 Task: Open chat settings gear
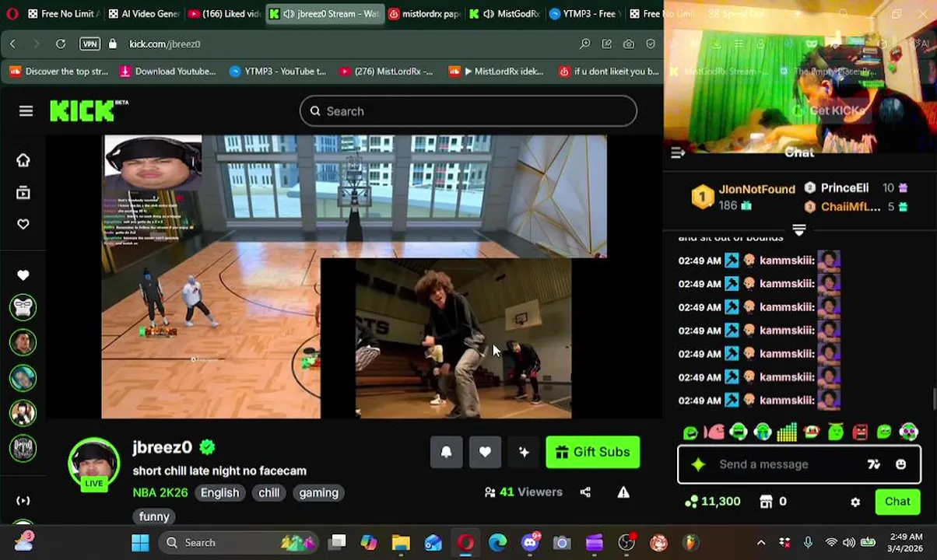855,502
